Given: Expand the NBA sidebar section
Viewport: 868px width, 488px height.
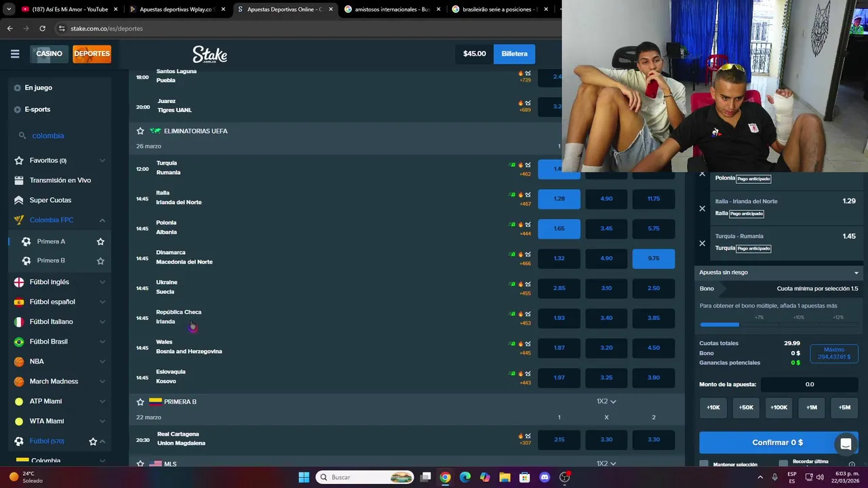Looking at the screenshot, I should (x=102, y=361).
